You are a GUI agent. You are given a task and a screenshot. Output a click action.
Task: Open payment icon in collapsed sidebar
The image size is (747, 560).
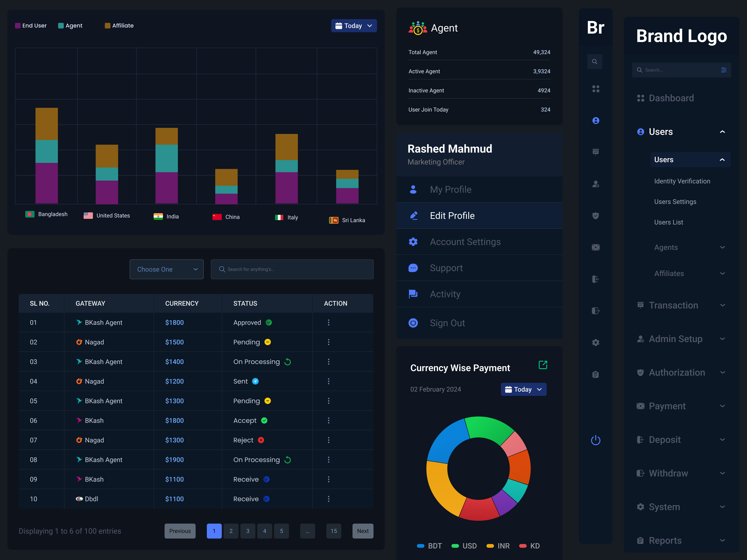596,247
